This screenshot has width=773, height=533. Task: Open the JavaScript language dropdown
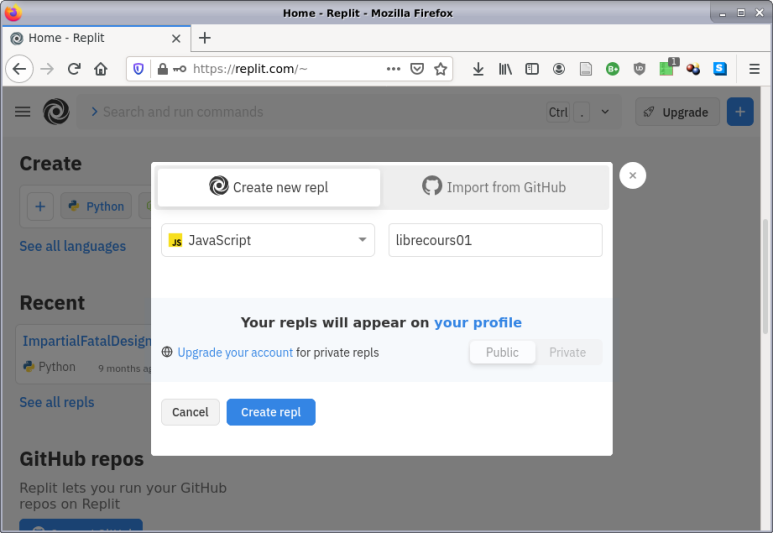[268, 240]
